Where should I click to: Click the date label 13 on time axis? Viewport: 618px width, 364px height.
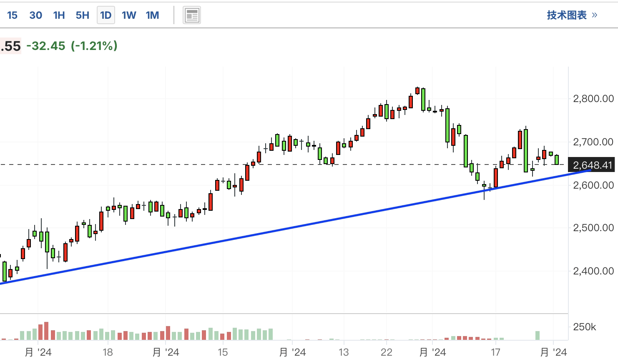(344, 352)
